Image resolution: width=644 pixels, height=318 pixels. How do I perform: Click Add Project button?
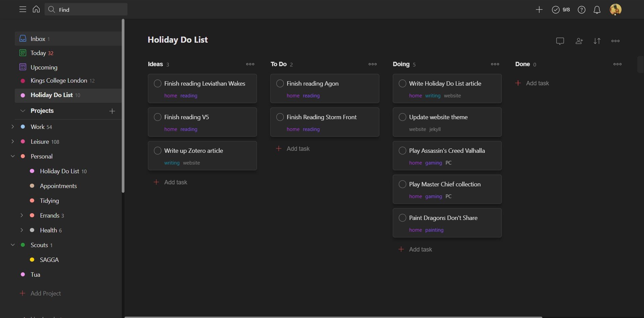[41, 293]
